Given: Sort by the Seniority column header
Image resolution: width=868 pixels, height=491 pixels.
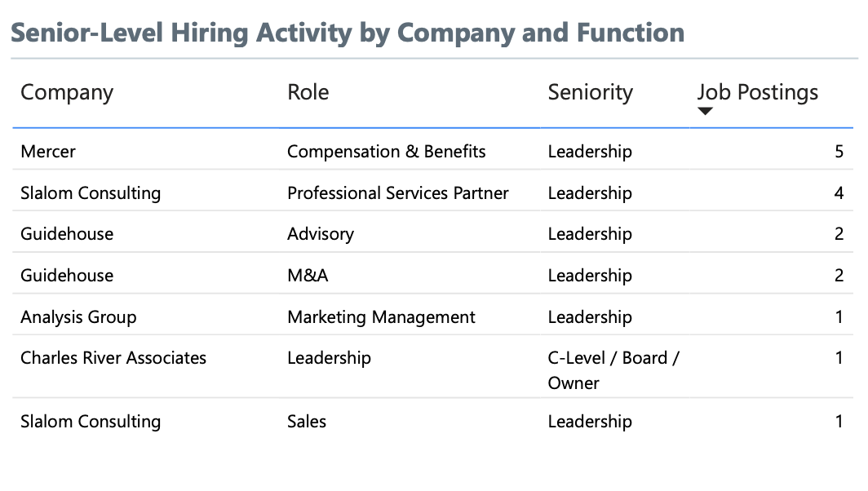Looking at the screenshot, I should click(590, 92).
